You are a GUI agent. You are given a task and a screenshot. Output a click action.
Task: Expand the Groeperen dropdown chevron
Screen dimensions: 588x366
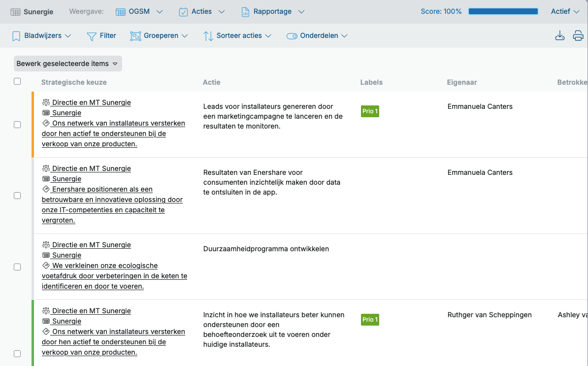pyautogui.click(x=185, y=36)
